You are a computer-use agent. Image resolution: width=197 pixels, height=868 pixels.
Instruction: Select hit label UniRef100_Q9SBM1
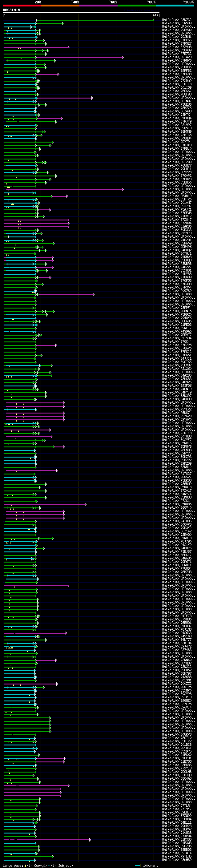pos(177,37)
